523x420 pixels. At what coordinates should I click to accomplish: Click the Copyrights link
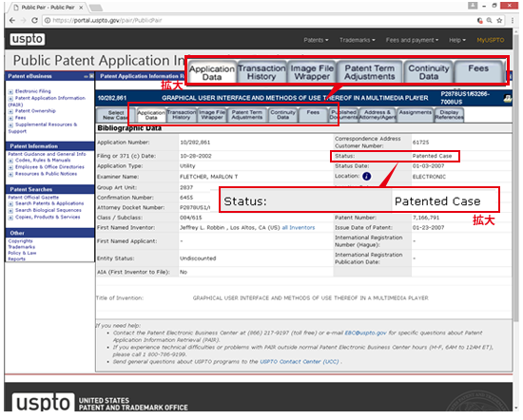tap(20, 241)
